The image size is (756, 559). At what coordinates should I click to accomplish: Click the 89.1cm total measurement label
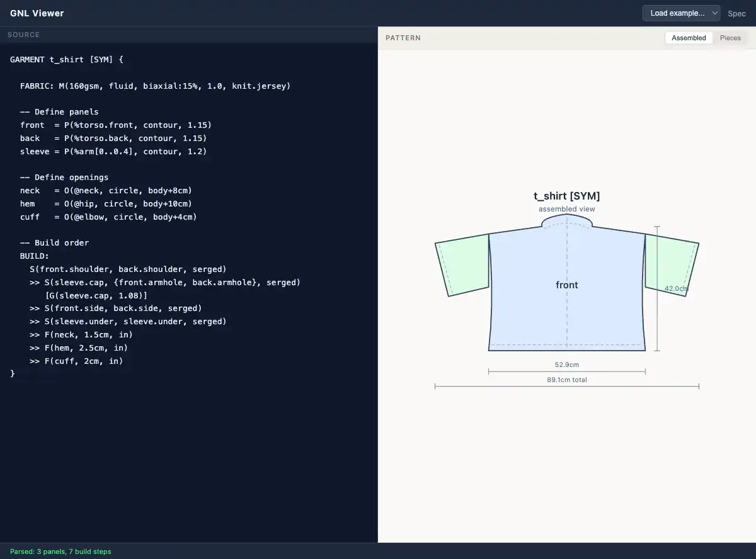pos(566,380)
